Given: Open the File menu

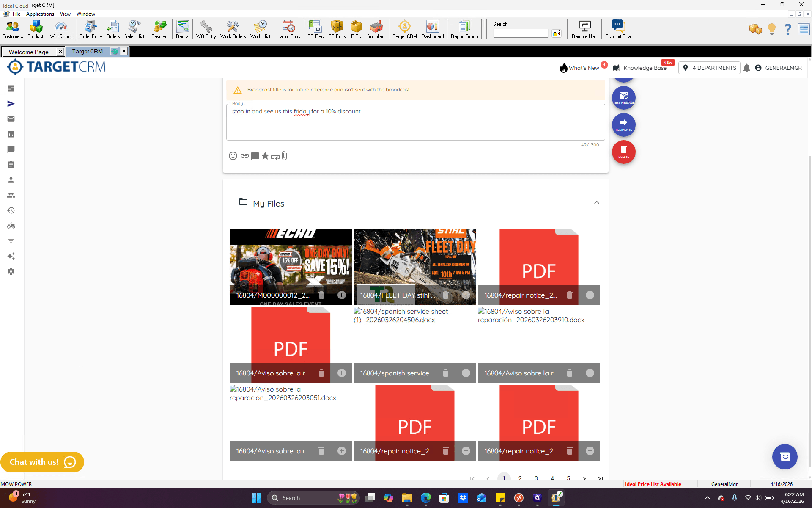Looking at the screenshot, I should [x=16, y=14].
